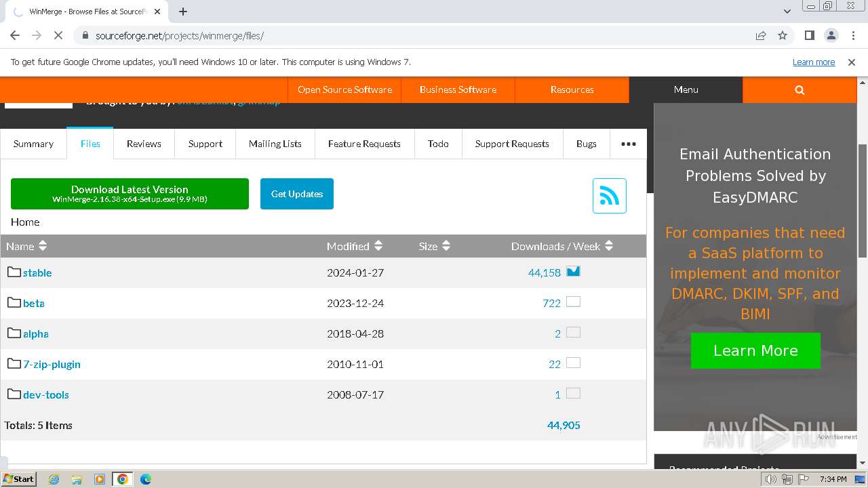Click the Learn more link in Chrome notice
This screenshot has width=868, height=488.
tap(814, 62)
